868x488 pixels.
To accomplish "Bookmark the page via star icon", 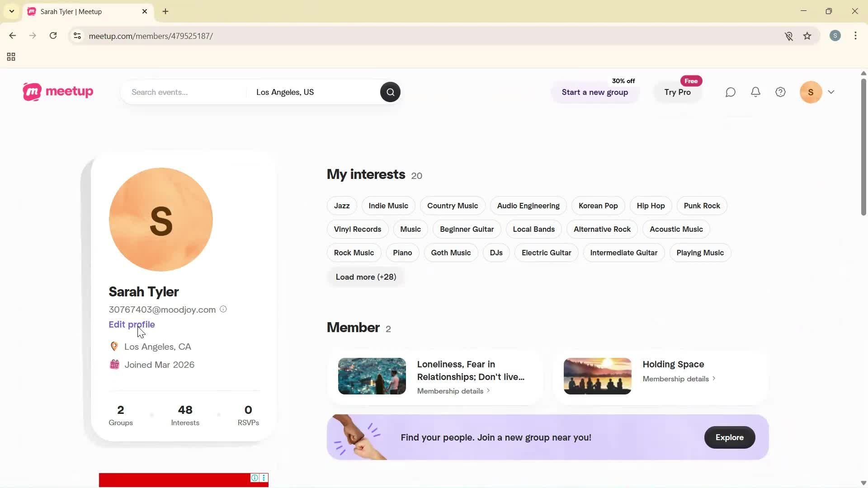I will pos(807,36).
